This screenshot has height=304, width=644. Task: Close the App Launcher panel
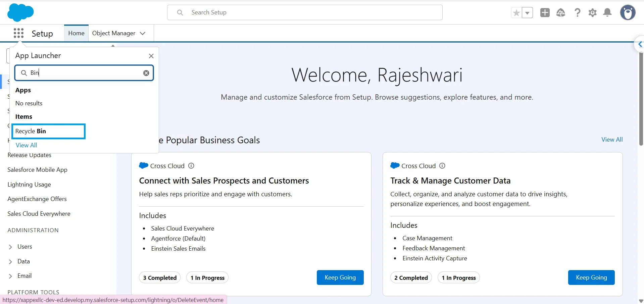pyautogui.click(x=151, y=56)
